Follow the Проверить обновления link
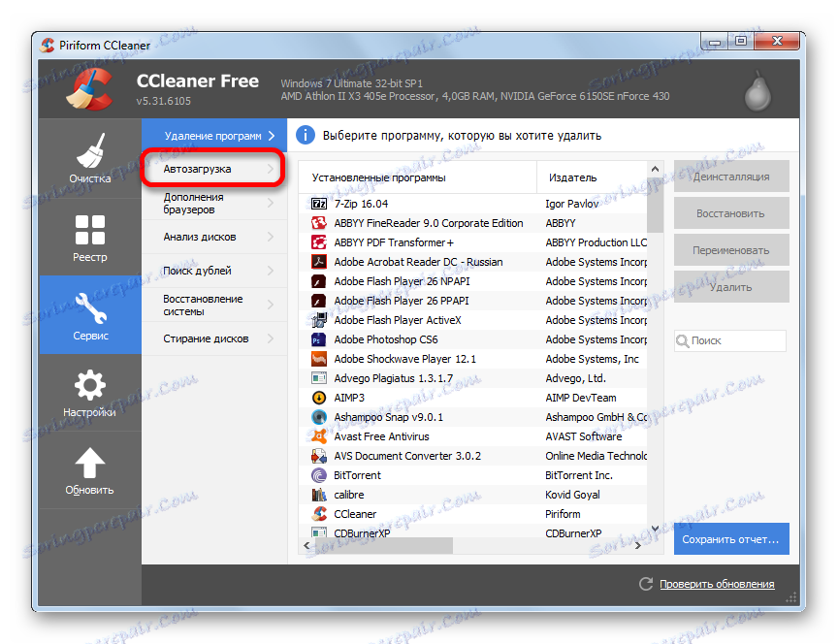 [x=717, y=584]
